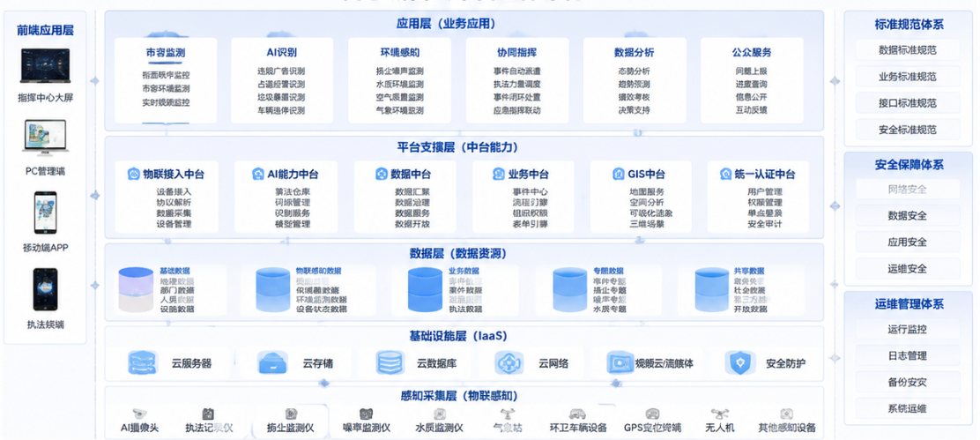Screen dimensions: 980x440
Task: Open the 接口标准规范 item
Action: (908, 104)
